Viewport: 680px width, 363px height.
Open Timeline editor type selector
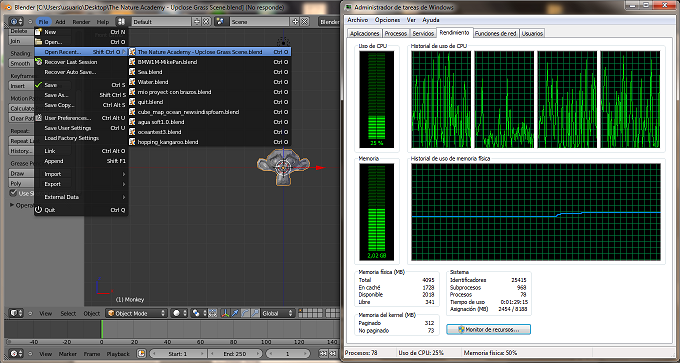[16, 354]
